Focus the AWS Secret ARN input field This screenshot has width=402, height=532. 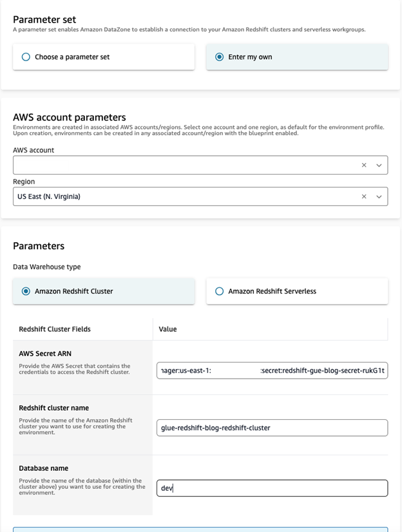tap(272, 370)
